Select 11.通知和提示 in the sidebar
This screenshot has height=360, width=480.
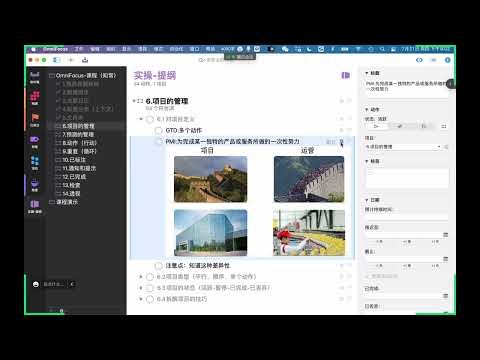click(79, 168)
